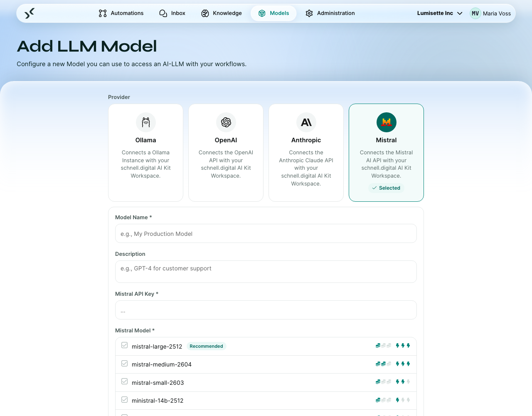Viewport: 532px width, 416px height.
Task: Click the Inbox chat bubble icon
Action: tap(163, 13)
